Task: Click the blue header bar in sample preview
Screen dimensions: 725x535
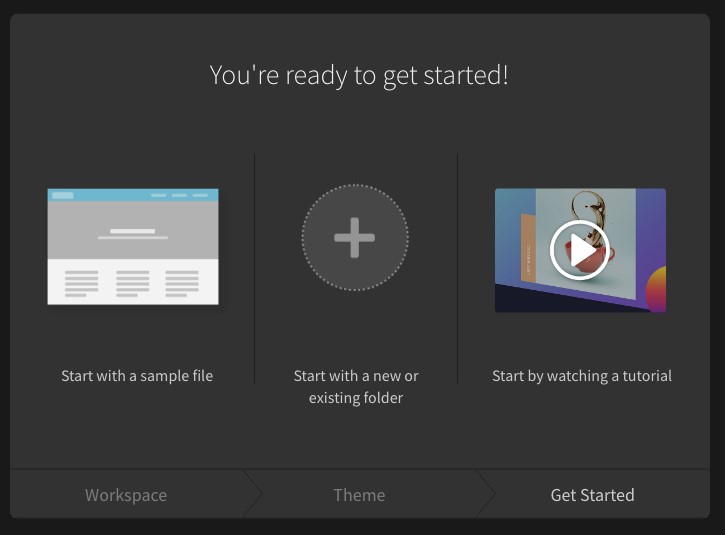Action: tap(133, 195)
